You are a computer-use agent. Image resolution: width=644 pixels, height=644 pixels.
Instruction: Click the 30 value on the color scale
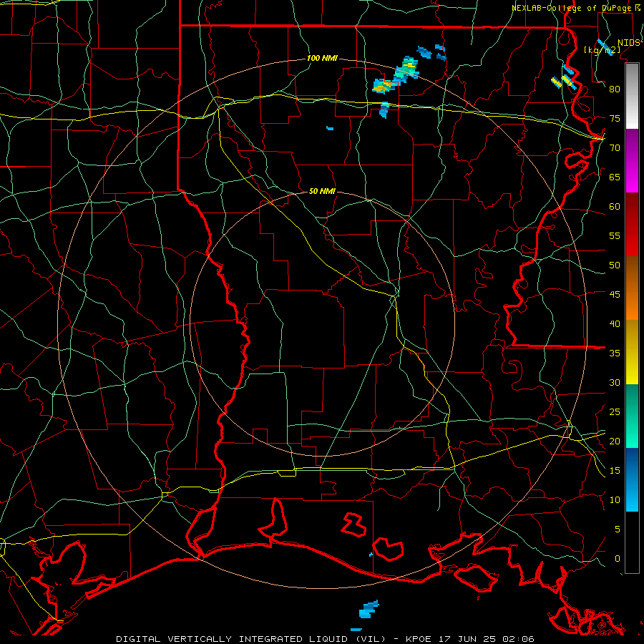(x=615, y=382)
